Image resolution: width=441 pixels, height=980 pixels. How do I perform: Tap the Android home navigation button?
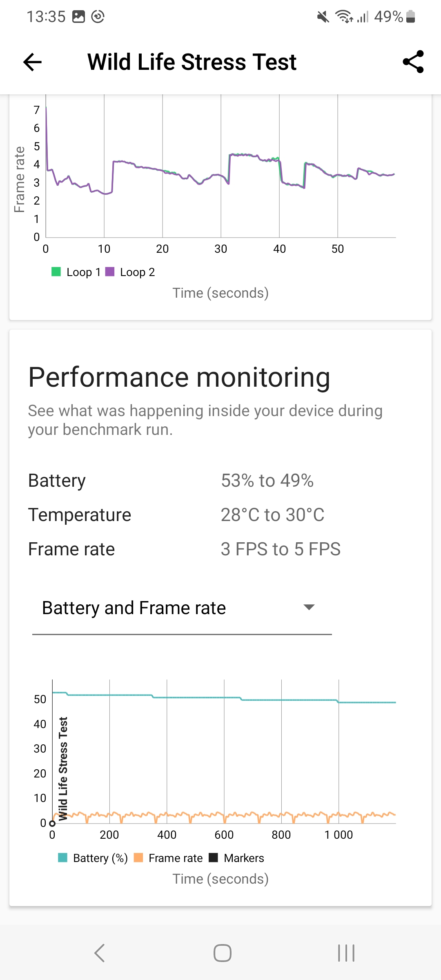(x=222, y=953)
